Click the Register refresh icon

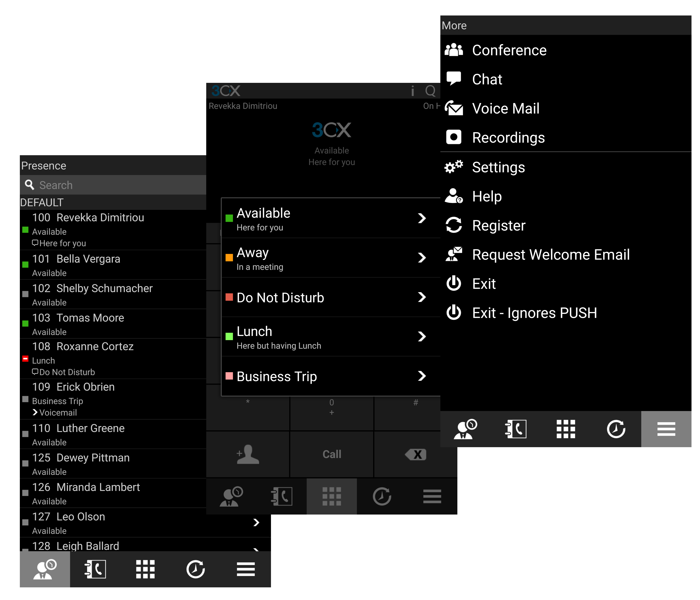point(453,225)
